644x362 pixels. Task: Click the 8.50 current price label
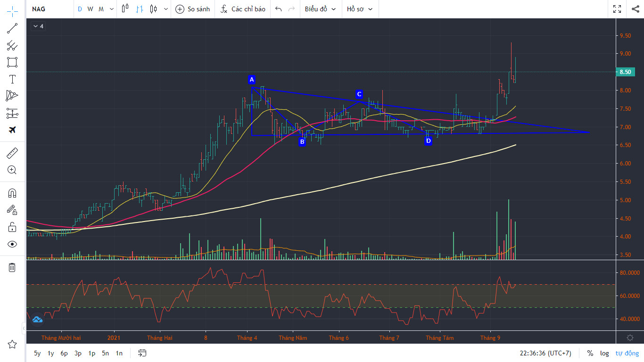(625, 72)
